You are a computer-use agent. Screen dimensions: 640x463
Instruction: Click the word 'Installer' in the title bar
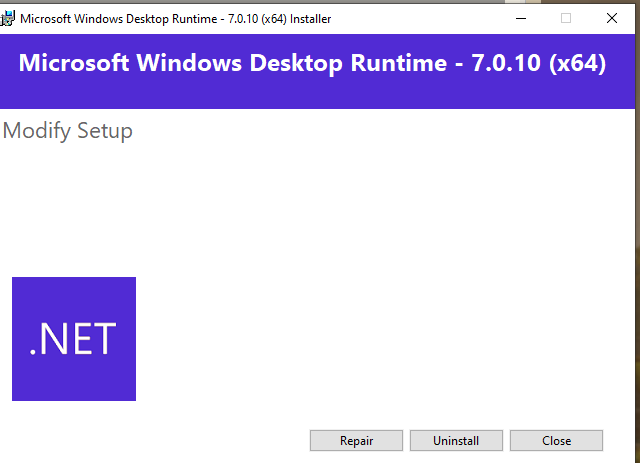pos(310,18)
